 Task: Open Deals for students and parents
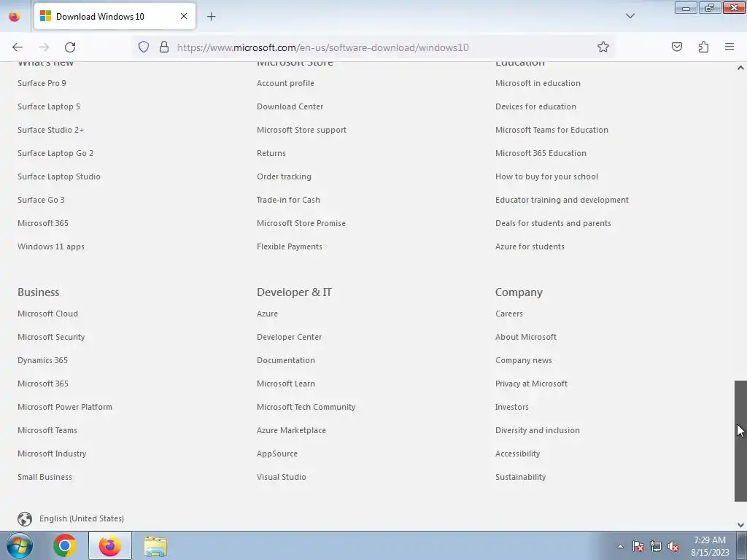553,223
